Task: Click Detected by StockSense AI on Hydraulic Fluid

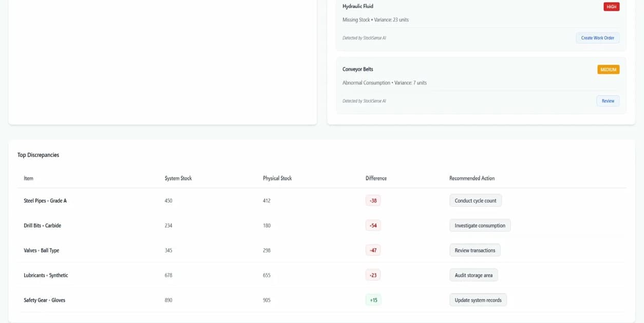Action: 364,37
